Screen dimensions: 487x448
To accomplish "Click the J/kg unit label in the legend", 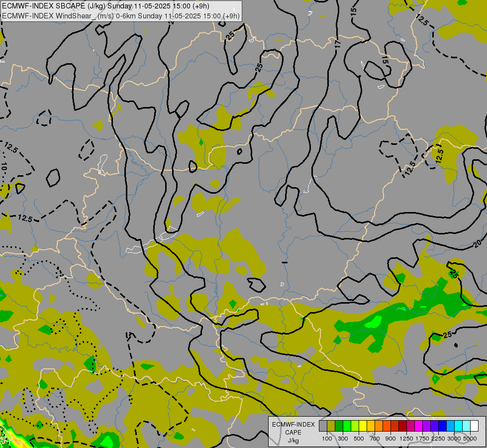I will (293, 441).
